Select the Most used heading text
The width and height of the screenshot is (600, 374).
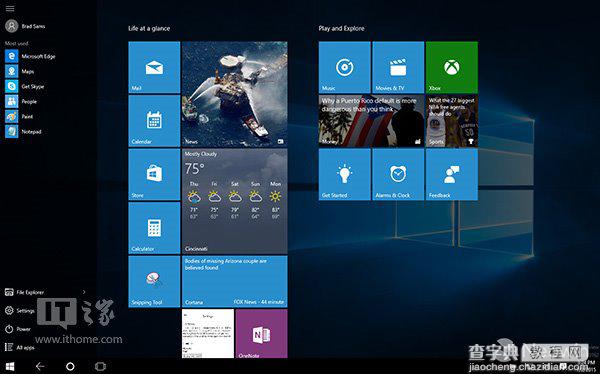pyautogui.click(x=16, y=43)
